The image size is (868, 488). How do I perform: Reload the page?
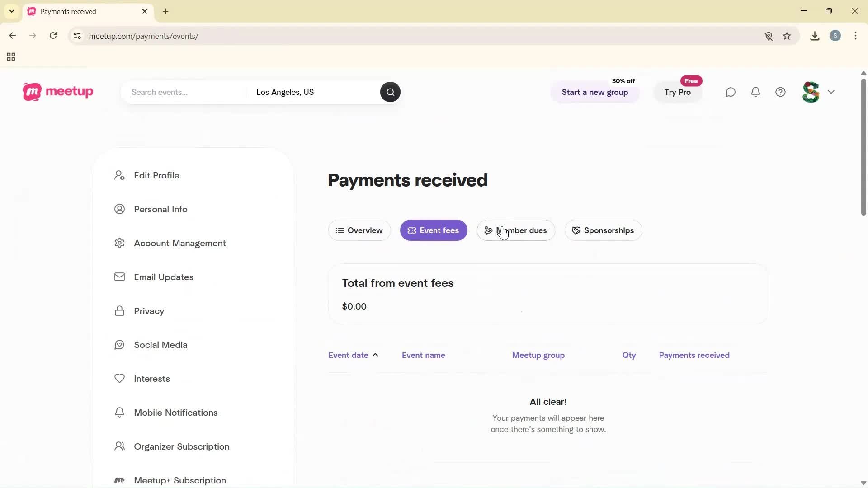[x=53, y=36]
